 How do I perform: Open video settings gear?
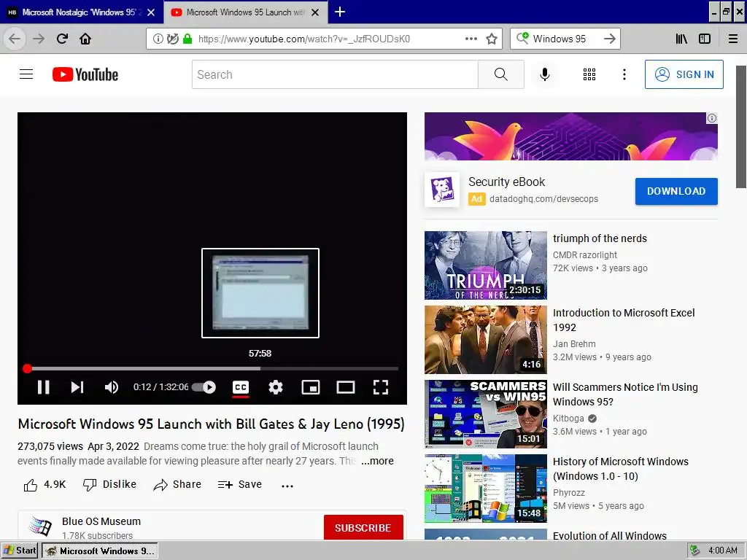[275, 387]
